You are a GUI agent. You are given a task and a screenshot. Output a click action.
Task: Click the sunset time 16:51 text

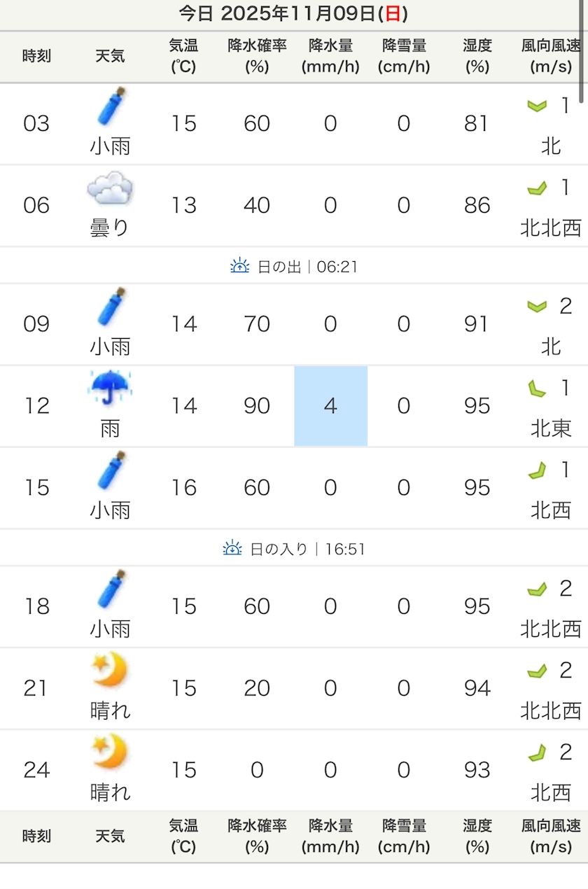(x=345, y=549)
